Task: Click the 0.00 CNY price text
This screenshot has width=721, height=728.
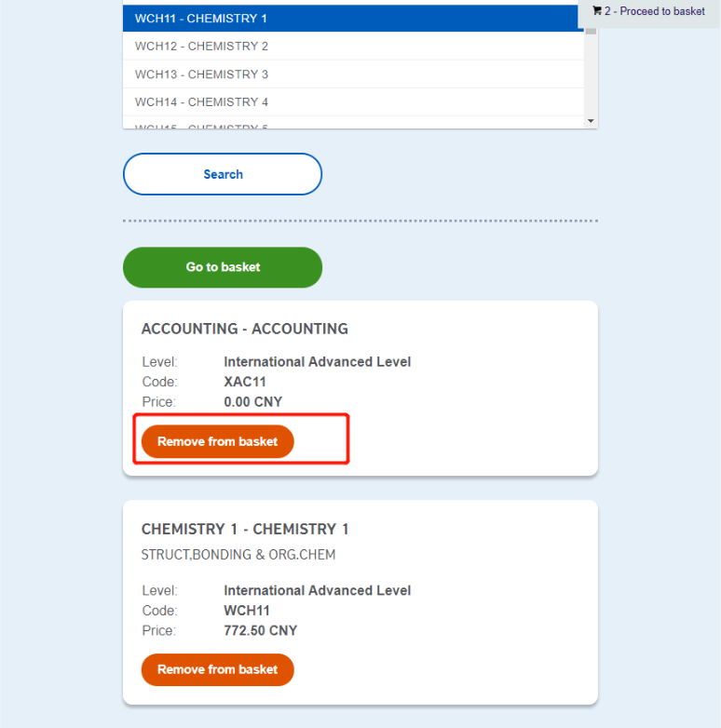Action: 252,401
